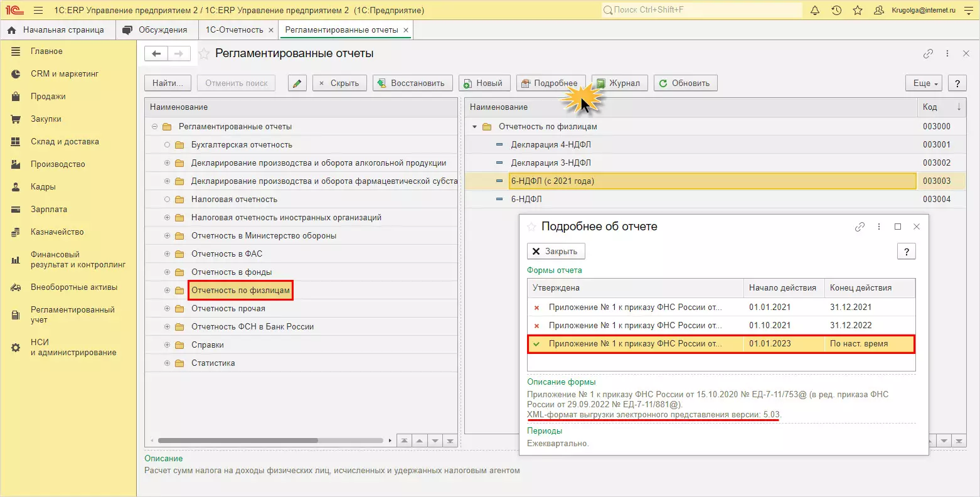
Task: Switch to 1С-Отчетность tab
Action: tap(234, 29)
